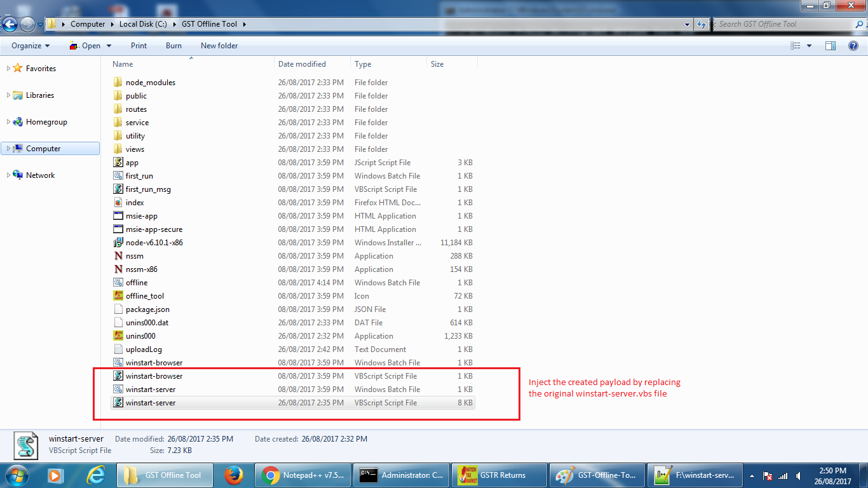Open the change view options dropdown arrow
868x488 pixels.
809,46
